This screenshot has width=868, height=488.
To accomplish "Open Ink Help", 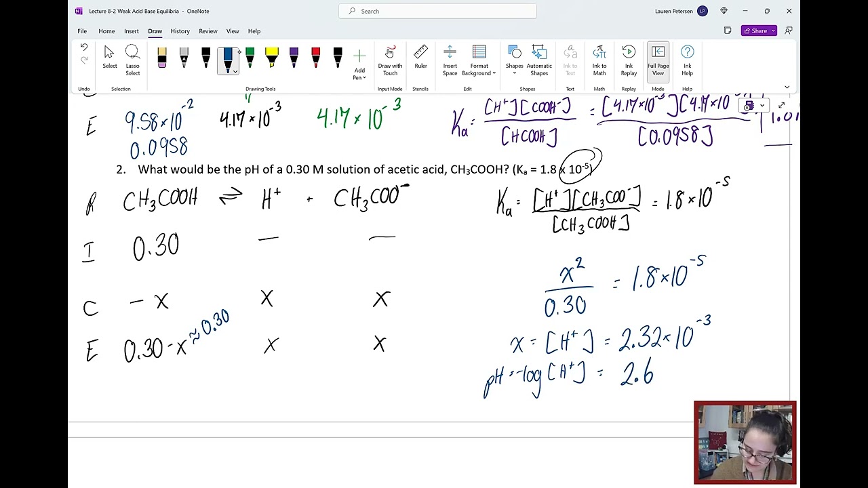I will click(x=687, y=61).
